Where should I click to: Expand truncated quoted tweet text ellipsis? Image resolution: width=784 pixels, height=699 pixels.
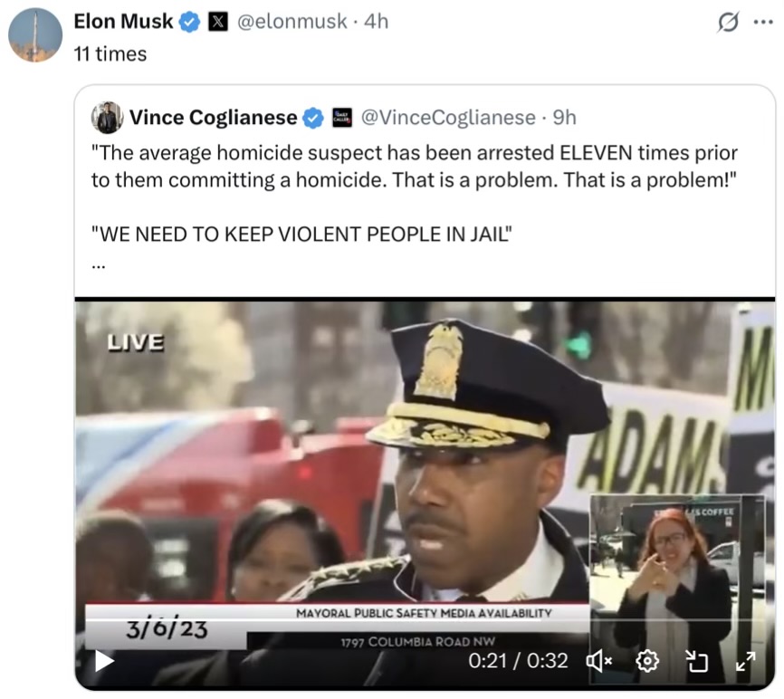pyautogui.click(x=99, y=266)
